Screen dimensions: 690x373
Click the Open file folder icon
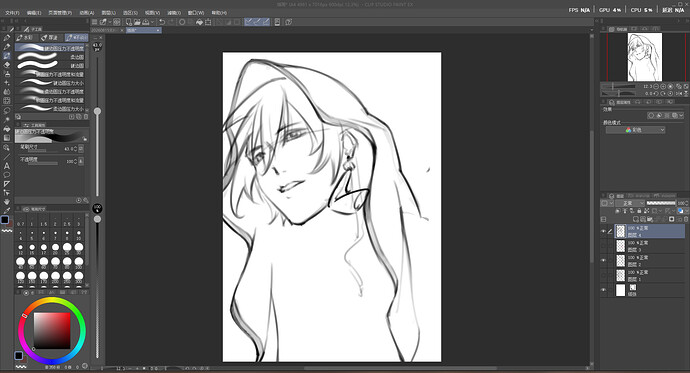[x=137, y=22]
